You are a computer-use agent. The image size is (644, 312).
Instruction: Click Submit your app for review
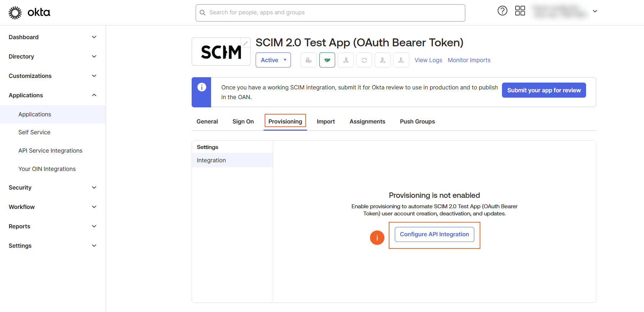(544, 90)
